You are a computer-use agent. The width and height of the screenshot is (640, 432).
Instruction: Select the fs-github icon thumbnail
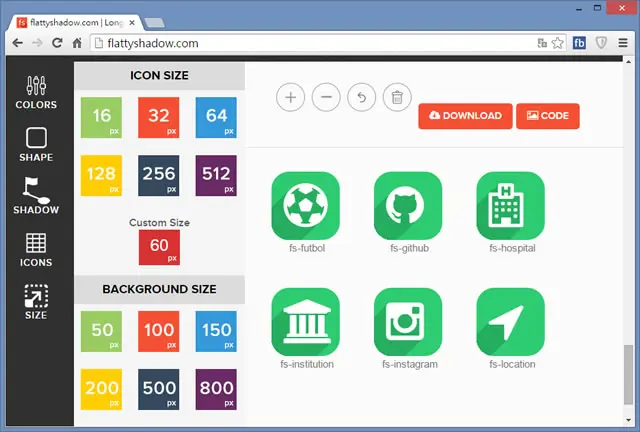pyautogui.click(x=408, y=205)
